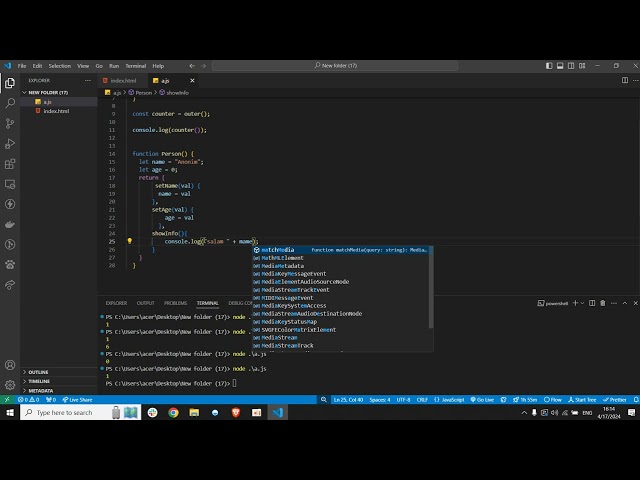Open the Customize Layout icon

[582, 66]
